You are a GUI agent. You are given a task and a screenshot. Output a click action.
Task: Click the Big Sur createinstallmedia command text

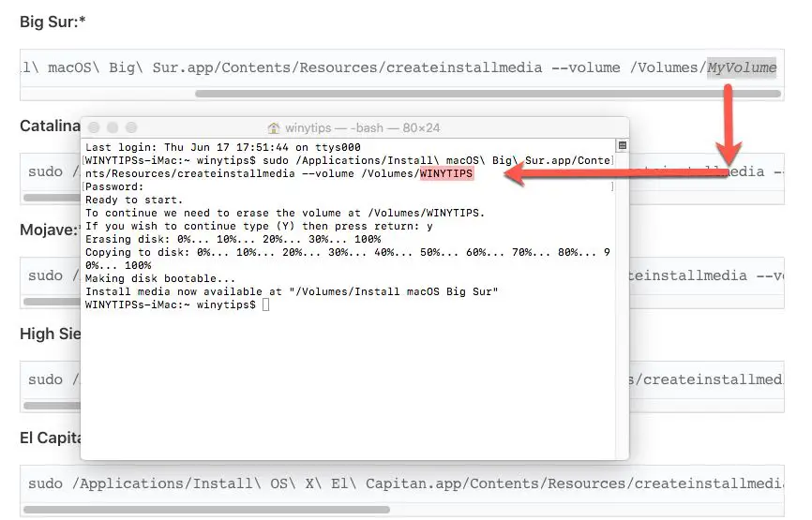click(398, 67)
